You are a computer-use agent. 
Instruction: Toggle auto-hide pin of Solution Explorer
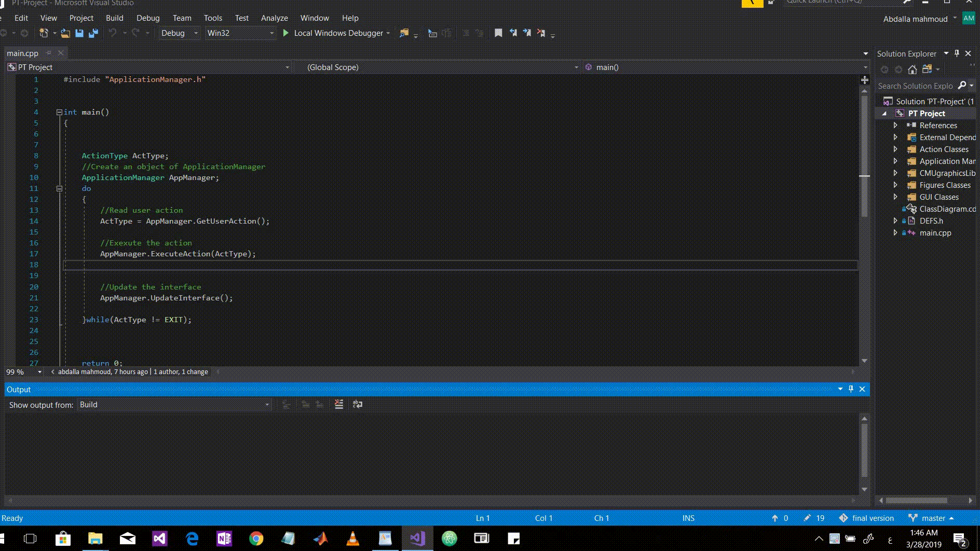click(x=957, y=53)
